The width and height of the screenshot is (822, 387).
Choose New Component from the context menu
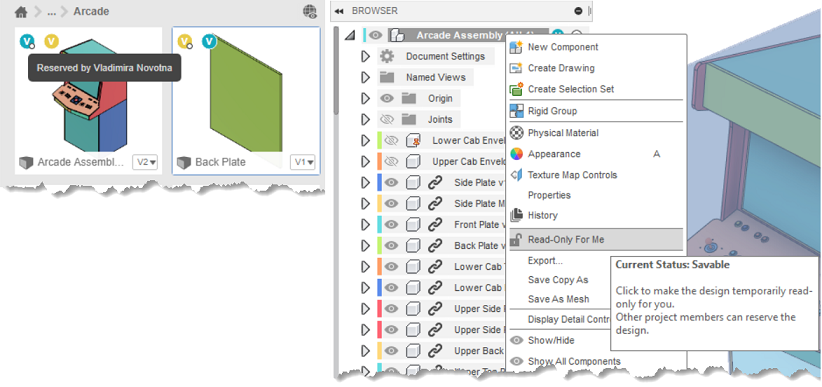(x=563, y=47)
